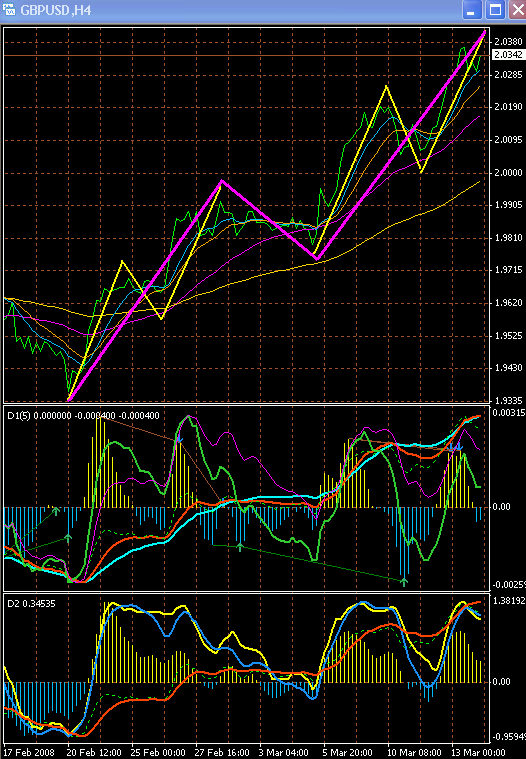Maximize the GBPUSD,H4 chart window
This screenshot has height=759, width=526.
pyautogui.click(x=495, y=10)
